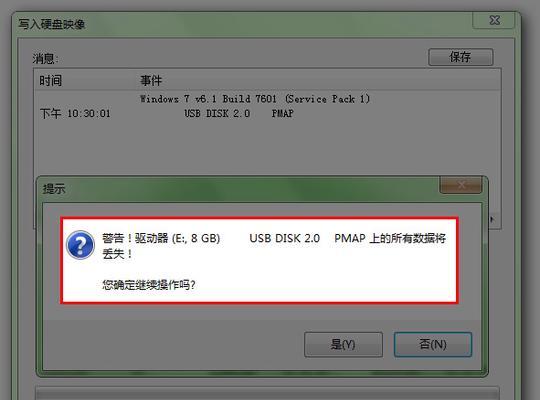Screen dimensions: 540x400
Task: Select the USB DISK 2.0 PMAP log entry
Action: [x=239, y=113]
